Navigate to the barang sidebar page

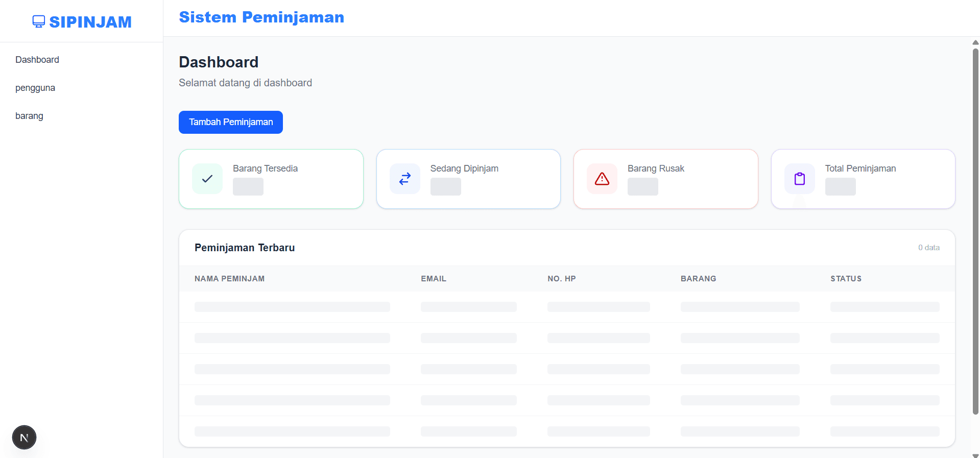point(29,116)
